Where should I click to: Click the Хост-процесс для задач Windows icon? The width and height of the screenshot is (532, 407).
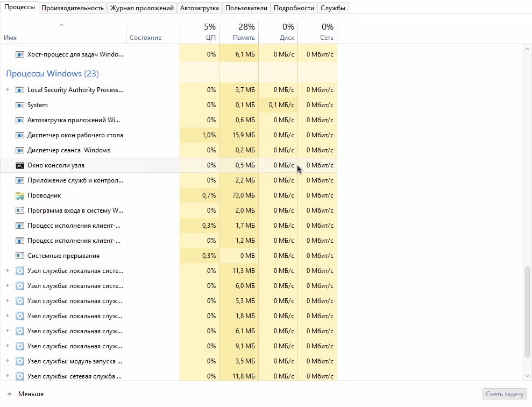point(20,54)
